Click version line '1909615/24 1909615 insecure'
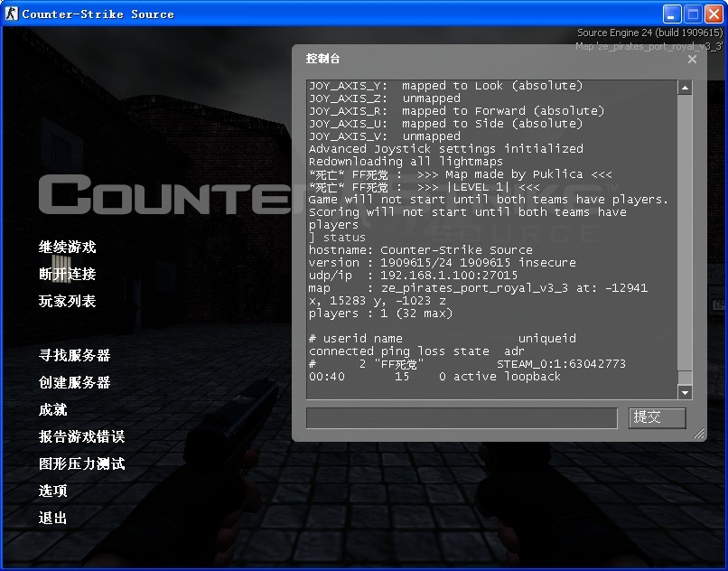 443,263
